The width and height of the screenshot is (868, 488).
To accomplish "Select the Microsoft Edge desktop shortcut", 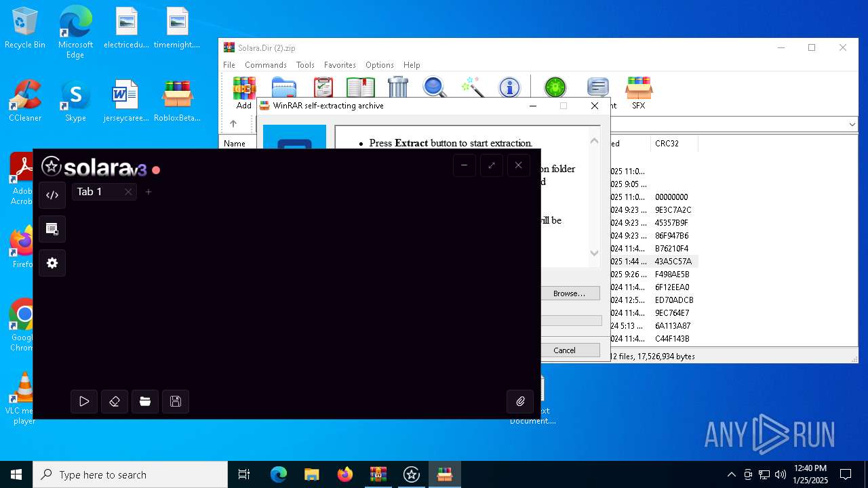I will 75,33.
